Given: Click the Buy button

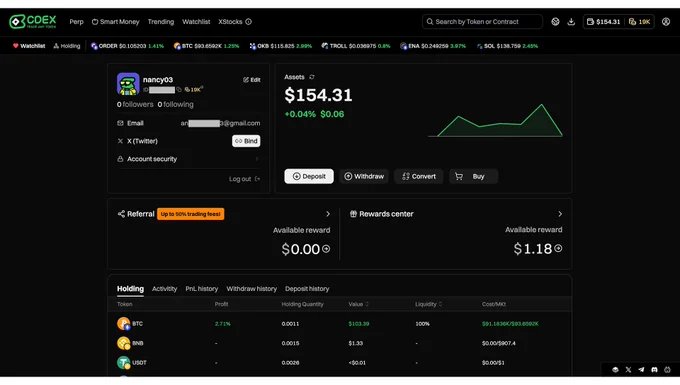Looking at the screenshot, I should [473, 176].
